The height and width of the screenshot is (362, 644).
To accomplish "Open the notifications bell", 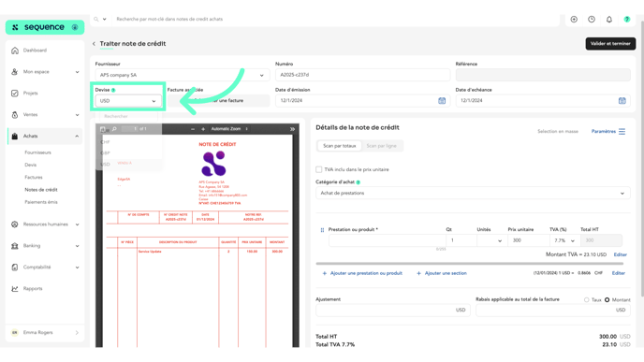I will [x=609, y=20].
